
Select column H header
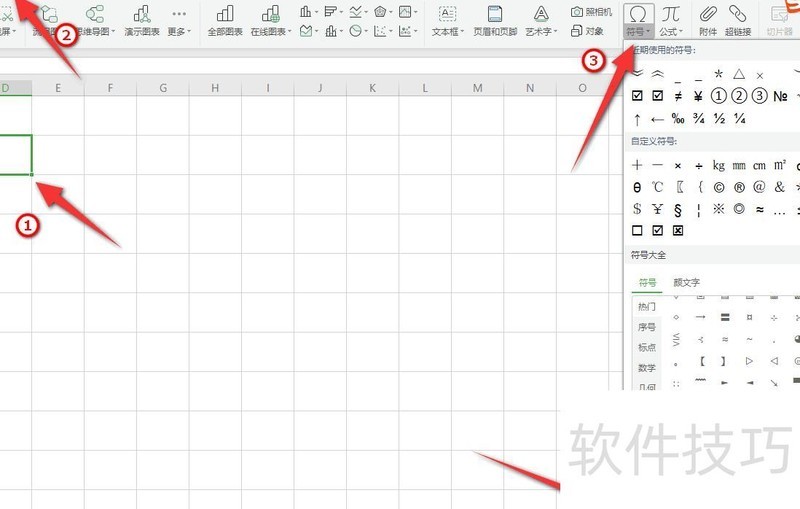point(215,88)
